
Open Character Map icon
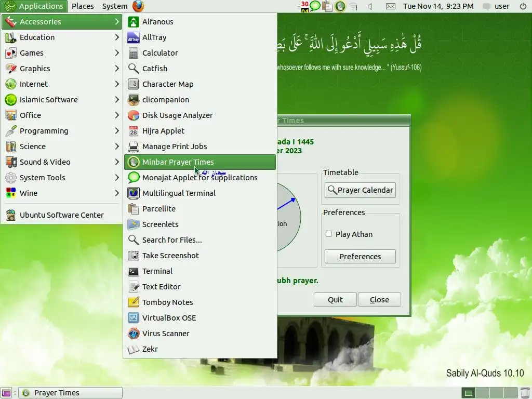(134, 84)
